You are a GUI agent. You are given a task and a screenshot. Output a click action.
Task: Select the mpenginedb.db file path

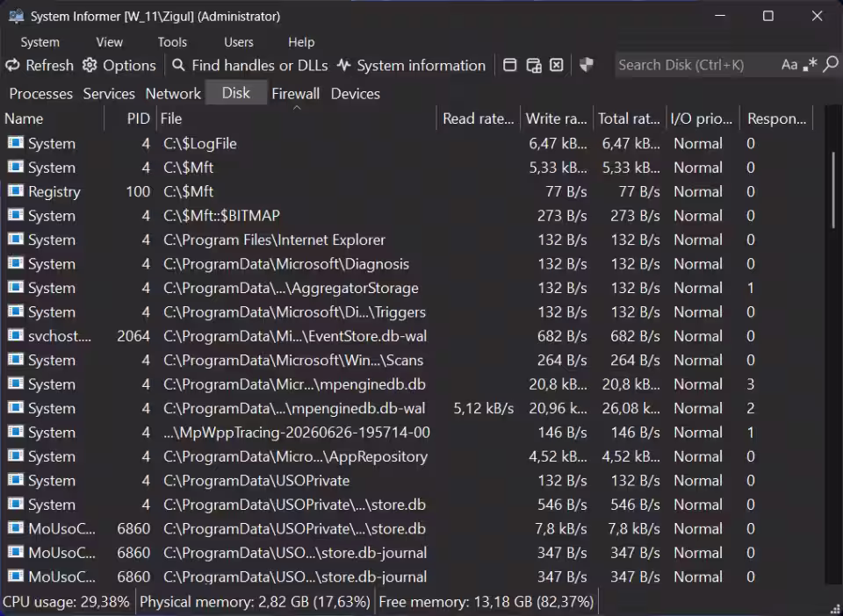coord(295,384)
